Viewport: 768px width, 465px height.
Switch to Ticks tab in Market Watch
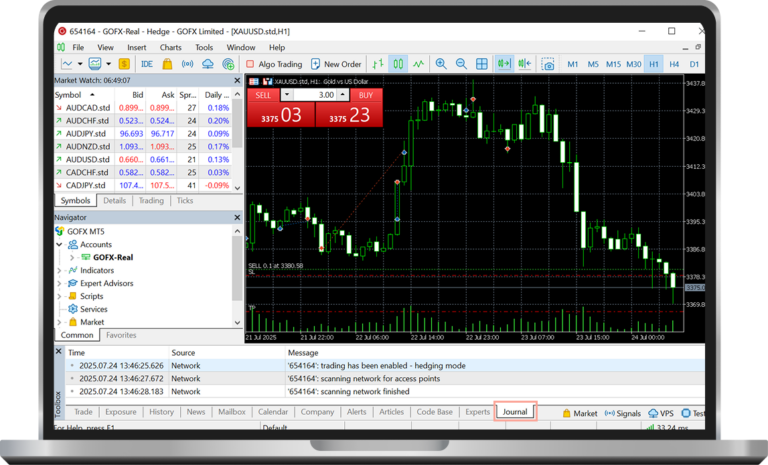click(185, 200)
